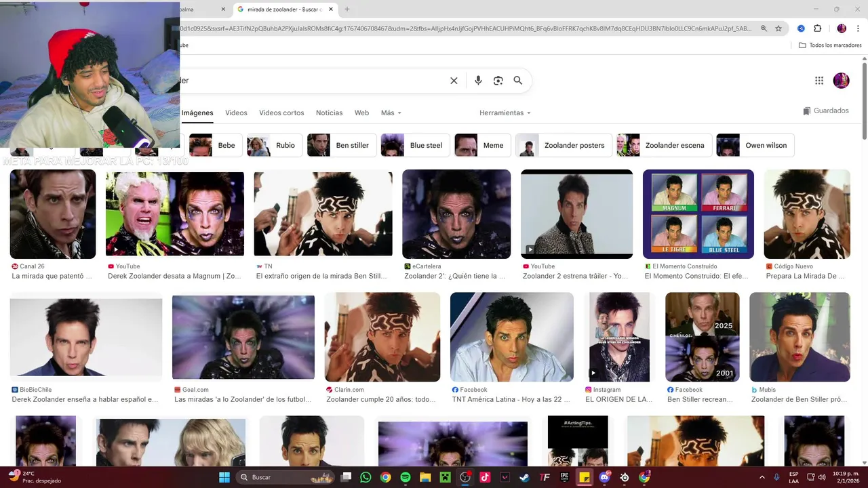Open File Explorer from the taskbar
Image resolution: width=868 pixels, height=488 pixels.
tap(425, 477)
